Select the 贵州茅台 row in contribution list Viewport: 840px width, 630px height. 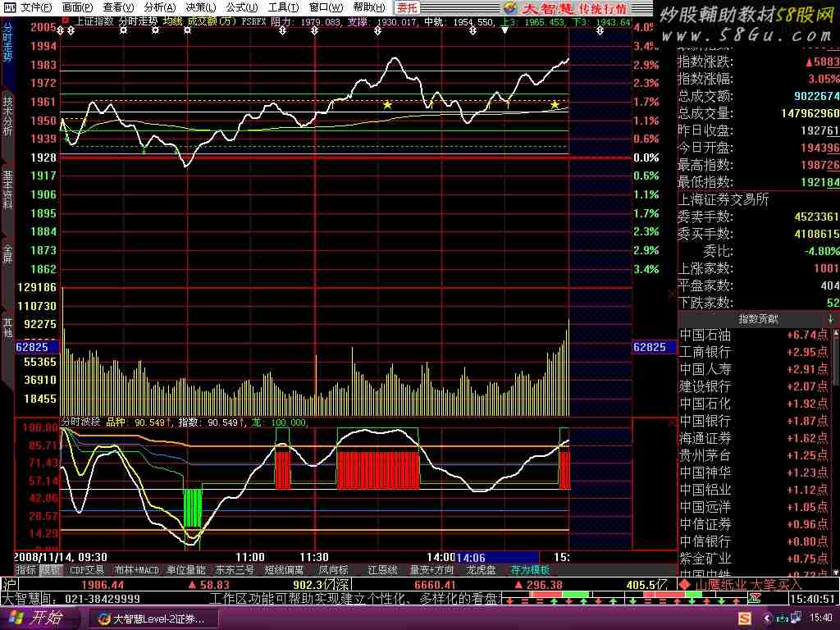pos(754,455)
